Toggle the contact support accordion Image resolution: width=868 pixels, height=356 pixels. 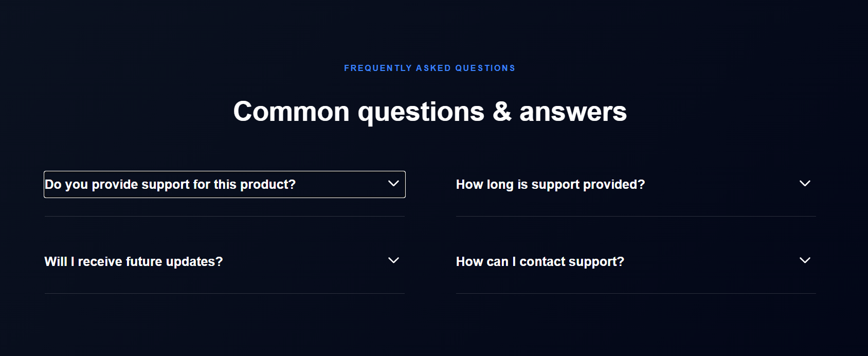click(x=636, y=261)
